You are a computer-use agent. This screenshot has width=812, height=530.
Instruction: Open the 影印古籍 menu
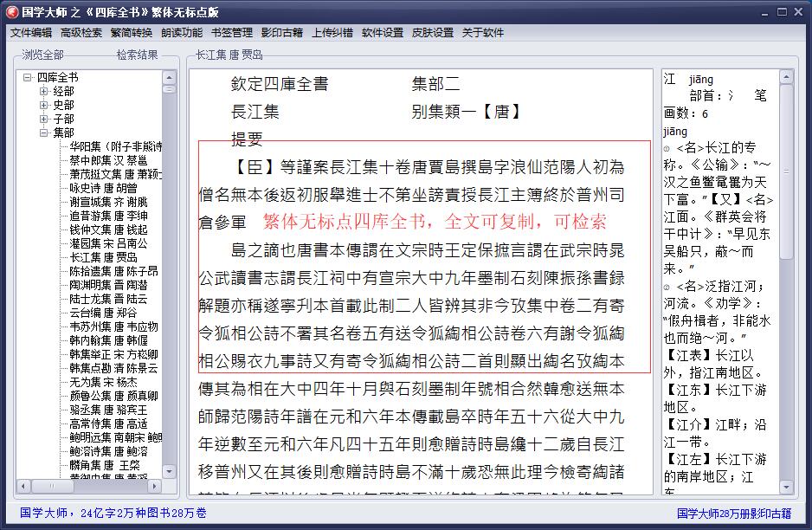(x=282, y=33)
